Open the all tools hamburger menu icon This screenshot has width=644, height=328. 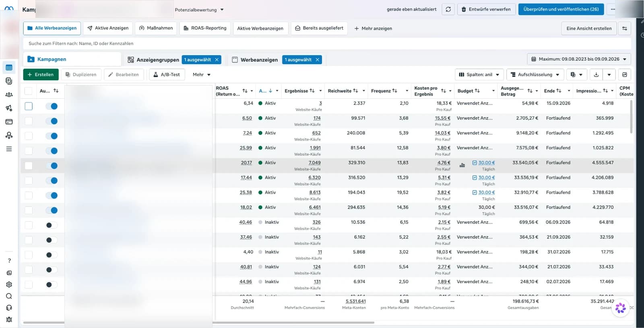pyautogui.click(x=9, y=149)
